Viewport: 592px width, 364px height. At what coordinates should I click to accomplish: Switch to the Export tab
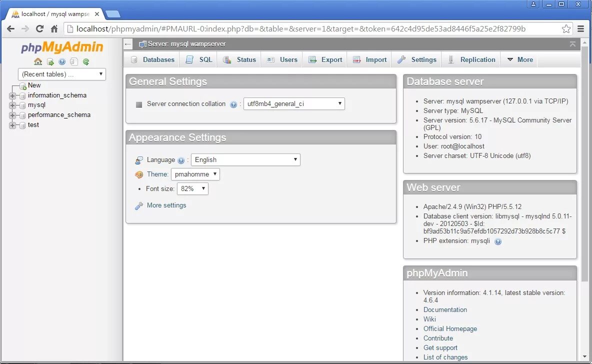coord(325,59)
